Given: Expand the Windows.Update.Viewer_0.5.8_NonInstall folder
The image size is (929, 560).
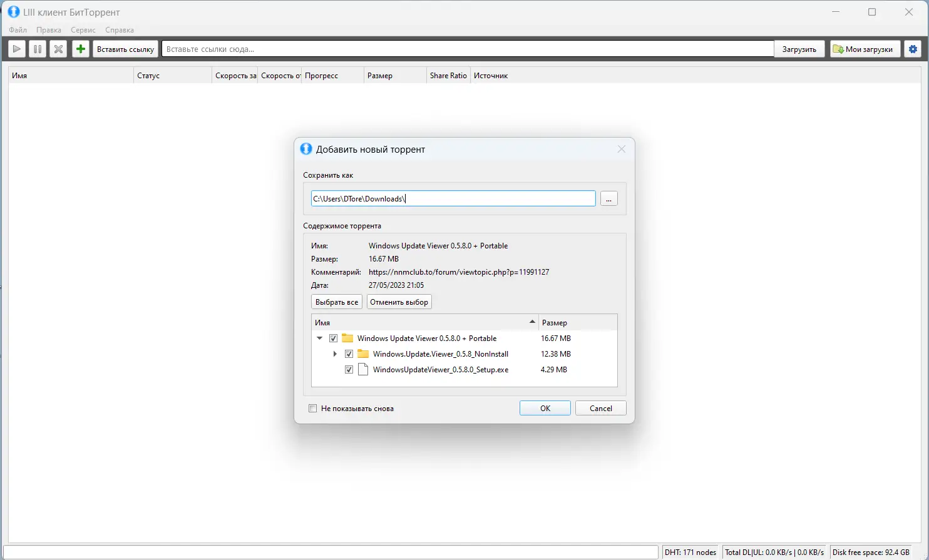Looking at the screenshot, I should (335, 354).
